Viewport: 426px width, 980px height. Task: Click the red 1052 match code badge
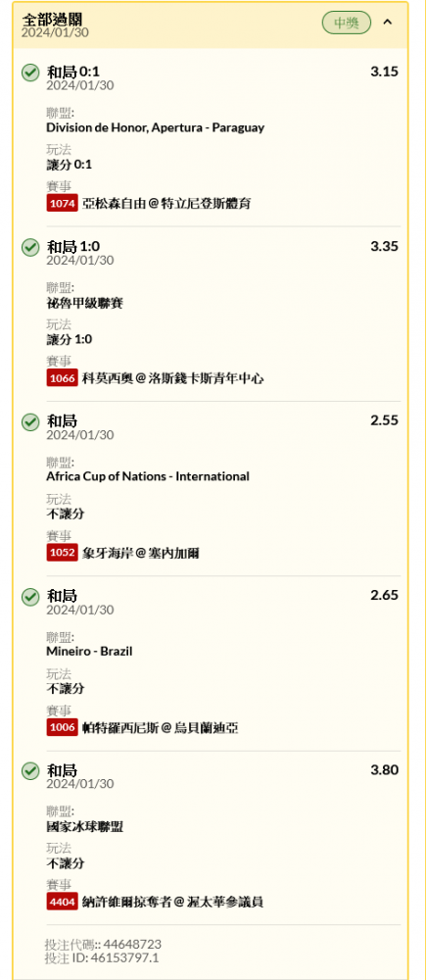pos(62,553)
